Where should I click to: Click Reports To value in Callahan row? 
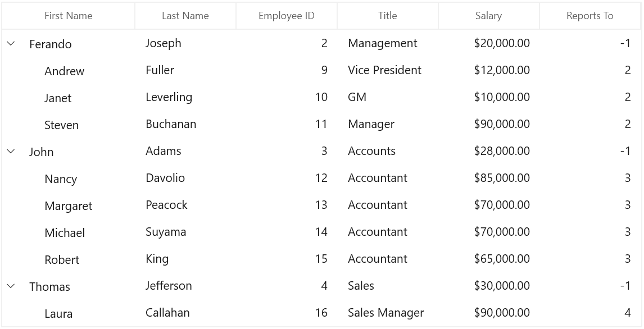point(628,313)
